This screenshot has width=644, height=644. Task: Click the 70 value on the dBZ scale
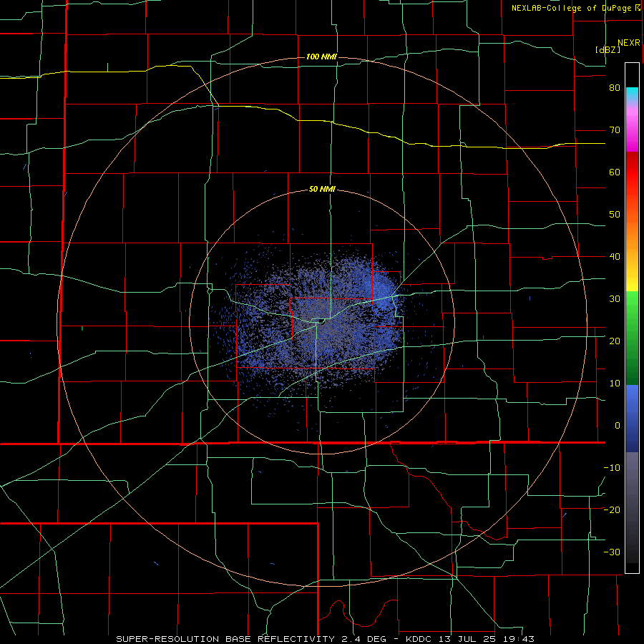pos(615,130)
